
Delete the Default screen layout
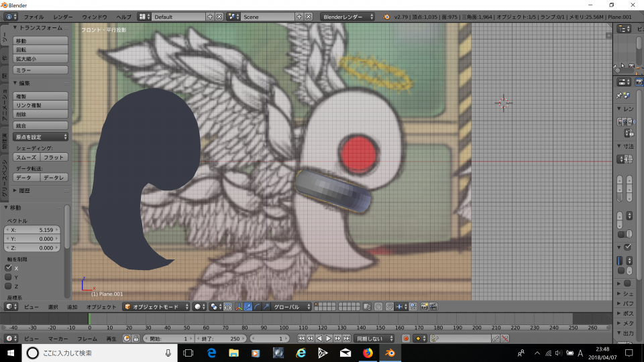pos(220,17)
